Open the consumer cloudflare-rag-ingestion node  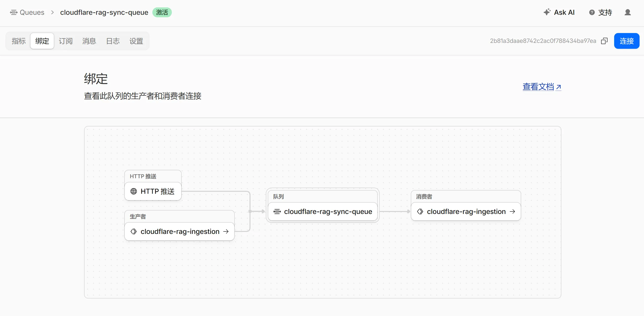(466, 211)
